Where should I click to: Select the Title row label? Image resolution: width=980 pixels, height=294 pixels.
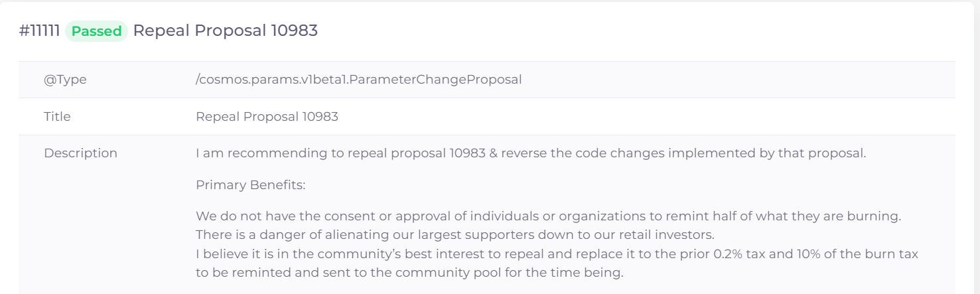[57, 117]
